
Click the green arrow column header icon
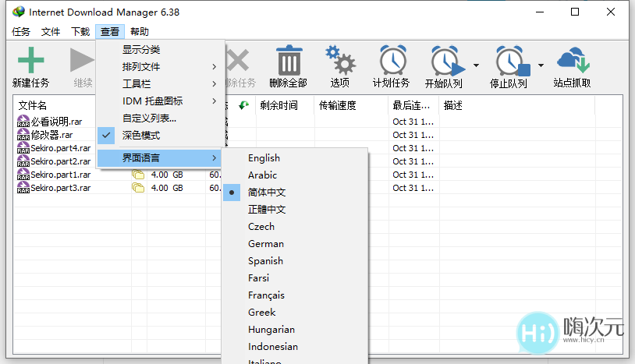pyautogui.click(x=243, y=105)
